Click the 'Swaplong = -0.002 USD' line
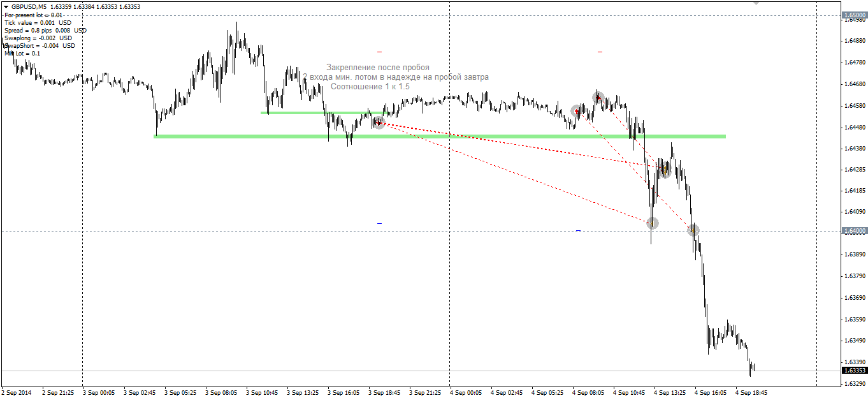 coord(38,38)
